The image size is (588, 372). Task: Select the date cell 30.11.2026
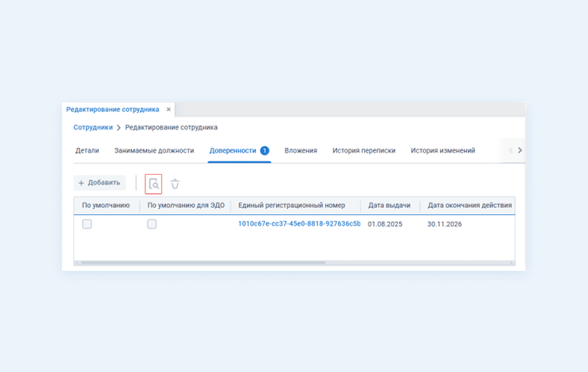tap(444, 224)
